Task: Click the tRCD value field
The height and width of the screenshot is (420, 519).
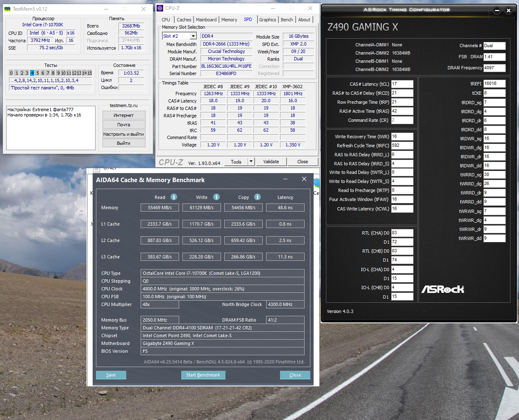Action: coord(402,93)
